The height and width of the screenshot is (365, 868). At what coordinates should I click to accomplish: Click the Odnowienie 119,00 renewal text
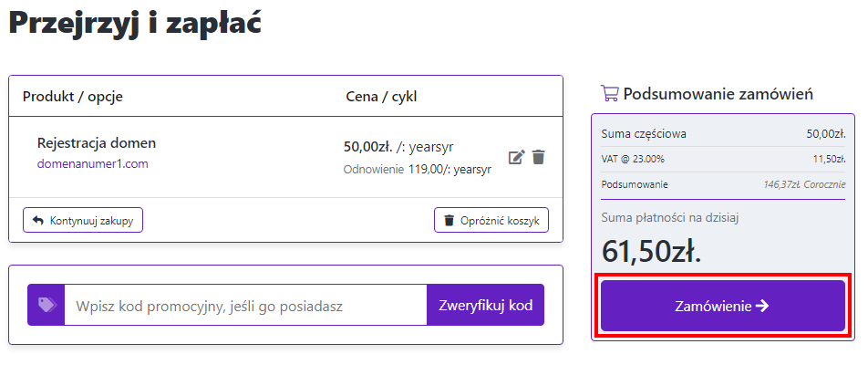(x=417, y=169)
